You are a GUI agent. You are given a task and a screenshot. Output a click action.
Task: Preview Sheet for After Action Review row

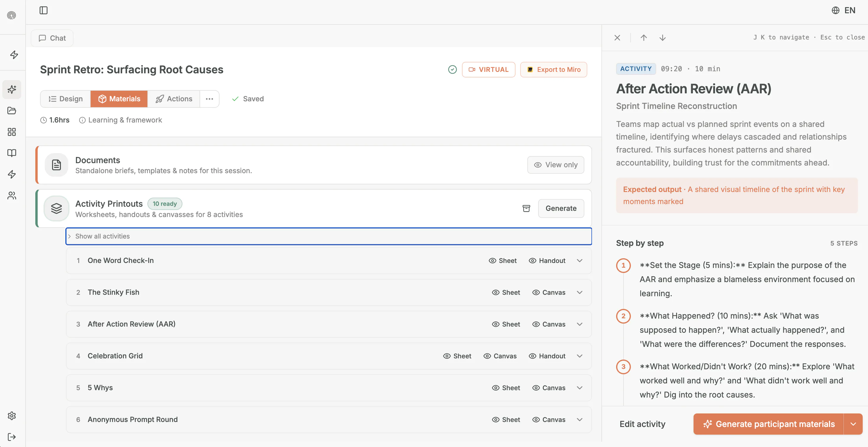pos(506,324)
